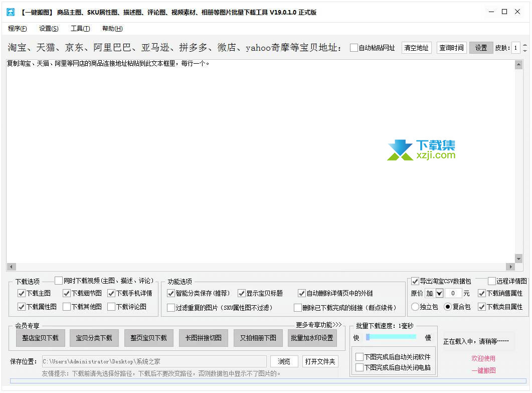Click the 原价 amount input field
Image resolution: width=532 pixels, height=393 pixels.
[453, 293]
